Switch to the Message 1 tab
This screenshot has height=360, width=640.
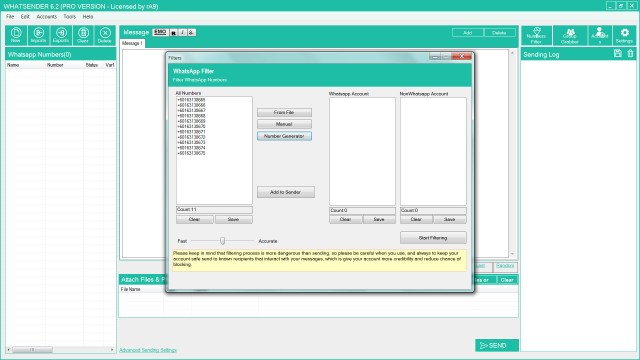[x=132, y=43]
